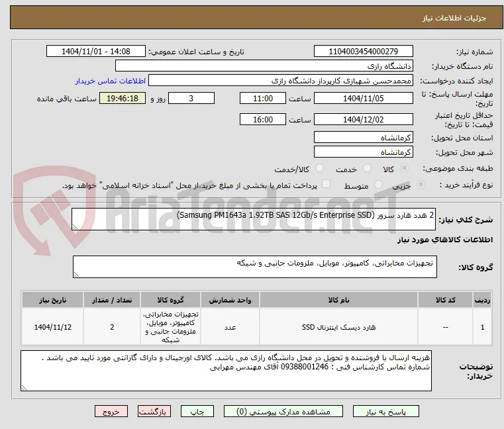This screenshot has height=429, width=504.
Task: Click the 'پاسخ به نیاز' button
Action: point(385,411)
